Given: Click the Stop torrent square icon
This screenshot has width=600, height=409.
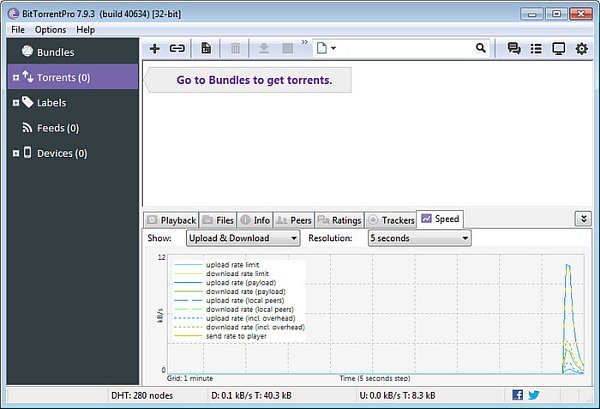Looking at the screenshot, I should 287,49.
